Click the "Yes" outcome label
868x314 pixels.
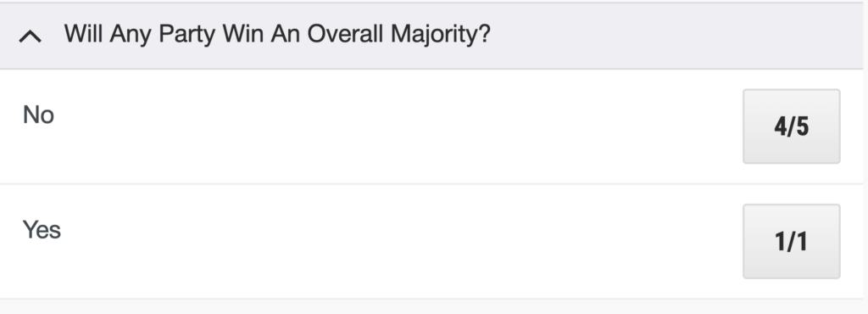click(x=42, y=230)
